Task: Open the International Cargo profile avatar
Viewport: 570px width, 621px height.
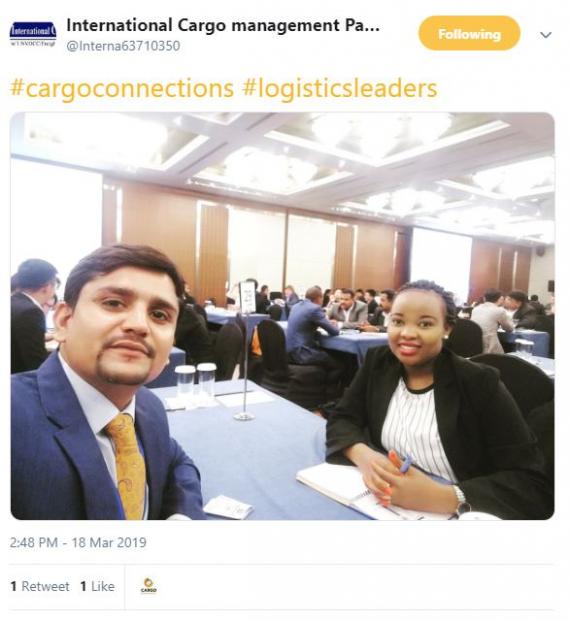Action: tap(33, 34)
